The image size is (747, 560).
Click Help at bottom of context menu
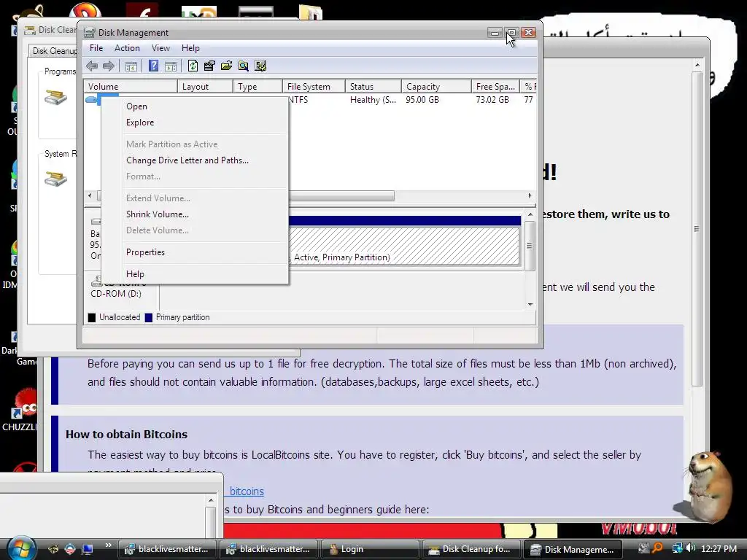pos(195,274)
